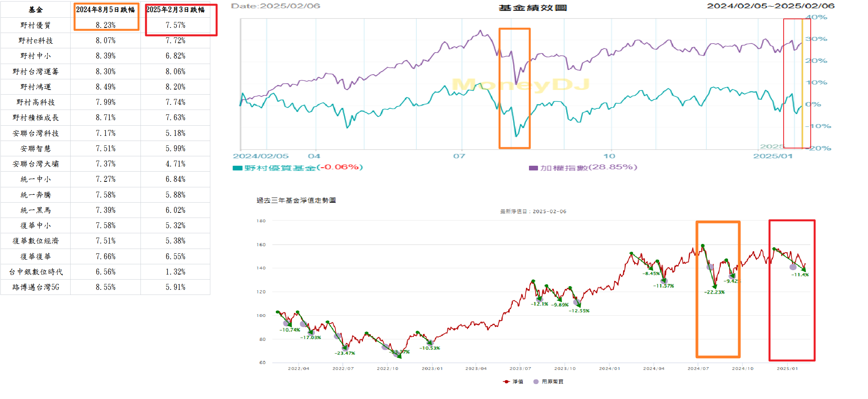Select the 2025年2月3日跌幅 column header
This screenshot has width=868, height=399.
click(x=175, y=10)
